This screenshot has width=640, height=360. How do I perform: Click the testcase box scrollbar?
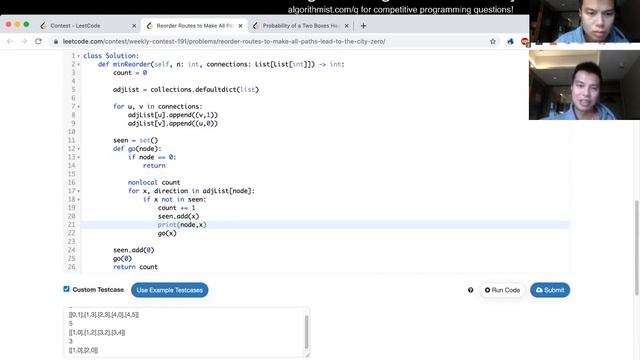pos(306,332)
